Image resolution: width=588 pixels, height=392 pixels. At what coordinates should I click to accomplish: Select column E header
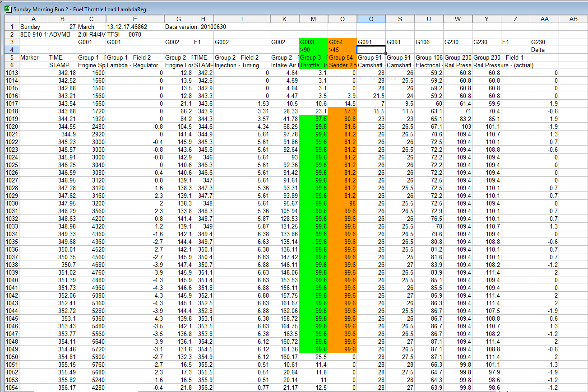click(x=135, y=19)
